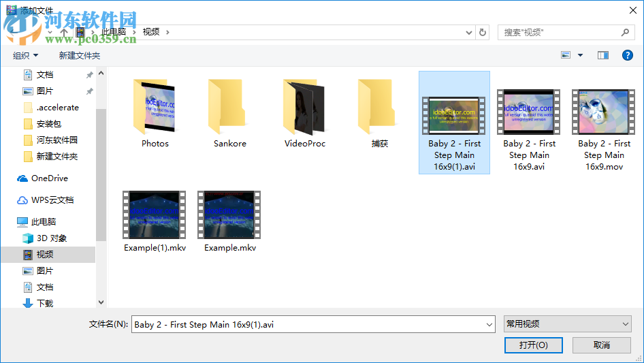Go up one folder level arrow
644x363 pixels.
click(64, 32)
